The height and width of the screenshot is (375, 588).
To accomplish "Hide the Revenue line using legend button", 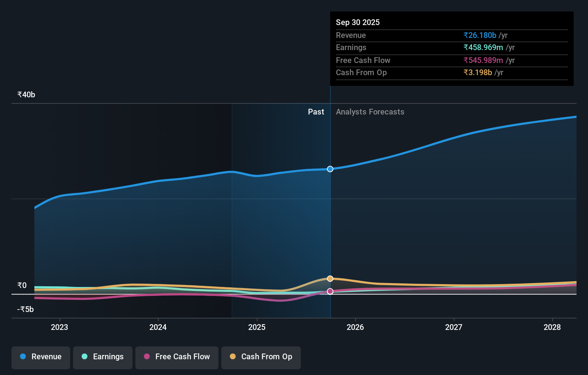I will pyautogui.click(x=40, y=357).
